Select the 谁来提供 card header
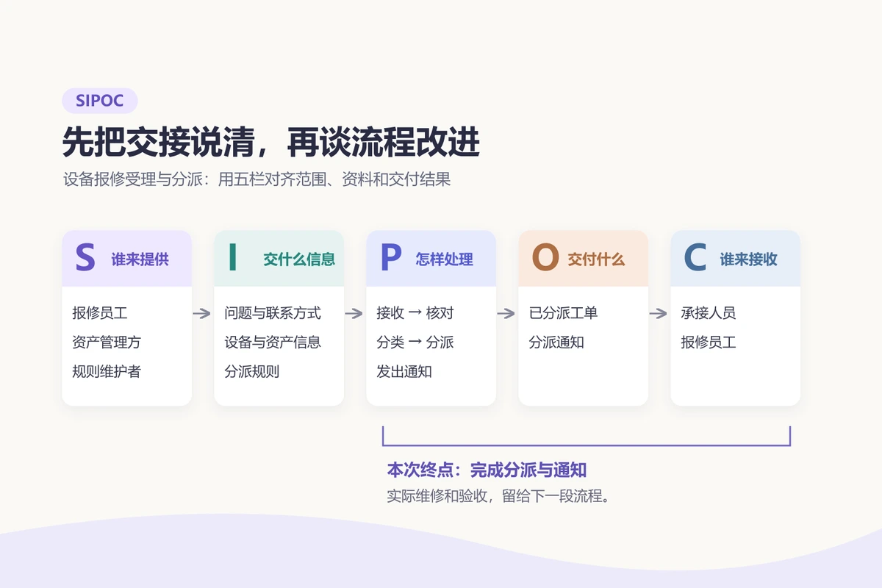 [x=126, y=258]
